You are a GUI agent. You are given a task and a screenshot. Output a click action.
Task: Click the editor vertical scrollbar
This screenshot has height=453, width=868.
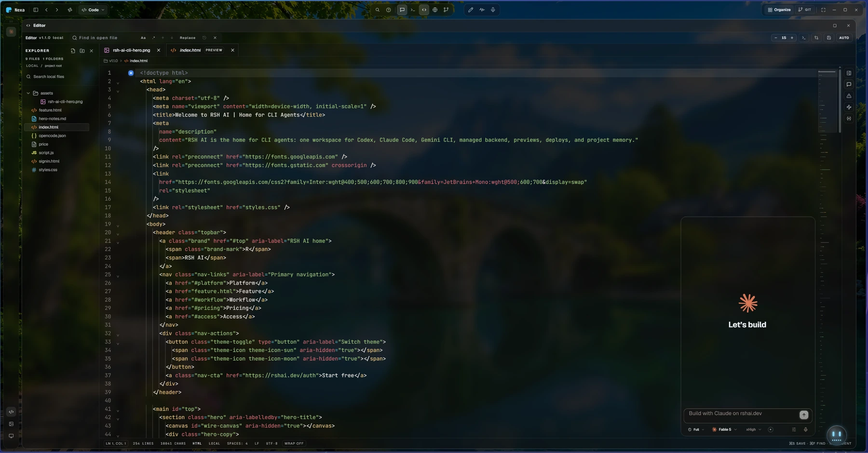pos(840,100)
